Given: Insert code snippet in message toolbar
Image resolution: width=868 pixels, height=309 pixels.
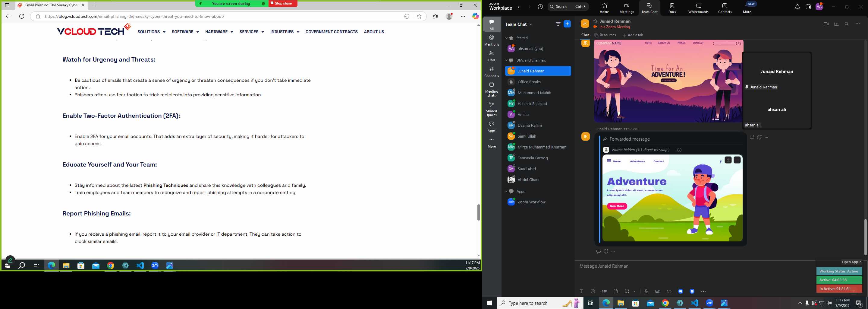Looking at the screenshot, I should [669, 291].
